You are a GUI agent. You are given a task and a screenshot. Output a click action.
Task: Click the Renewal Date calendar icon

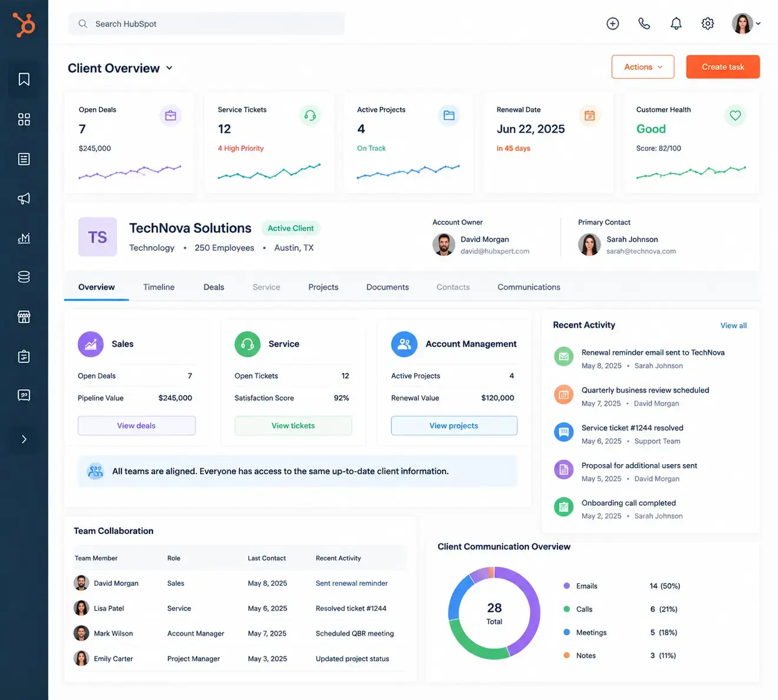tap(590, 115)
